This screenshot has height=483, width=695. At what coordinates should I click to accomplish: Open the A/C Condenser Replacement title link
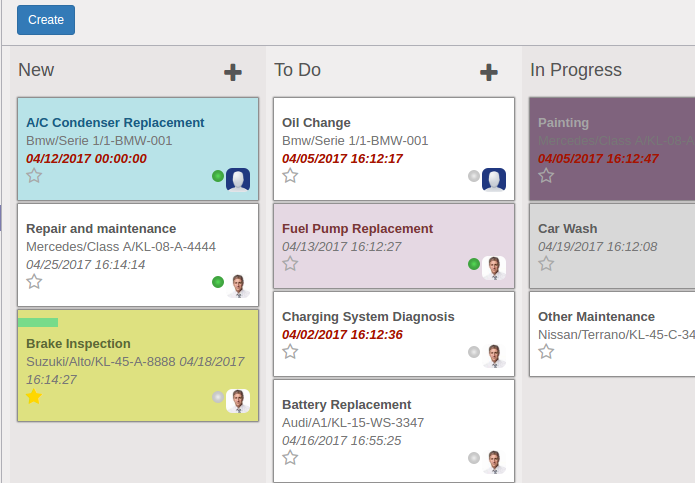pyautogui.click(x=115, y=123)
